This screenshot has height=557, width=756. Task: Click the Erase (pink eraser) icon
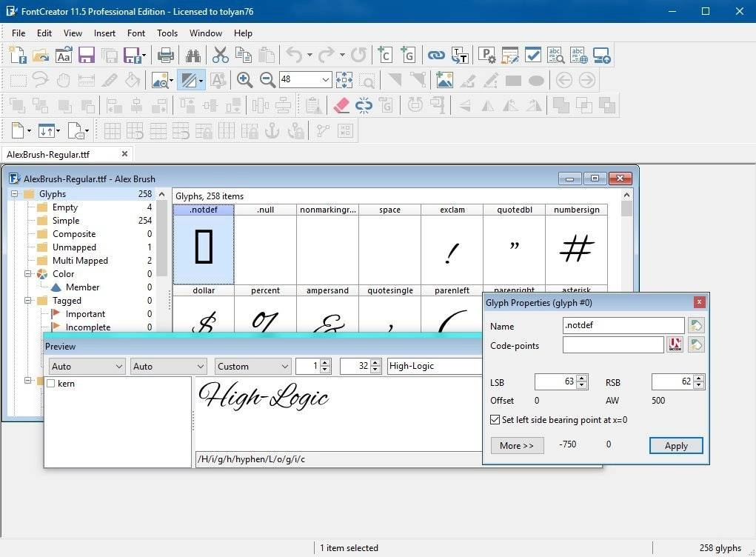341,105
